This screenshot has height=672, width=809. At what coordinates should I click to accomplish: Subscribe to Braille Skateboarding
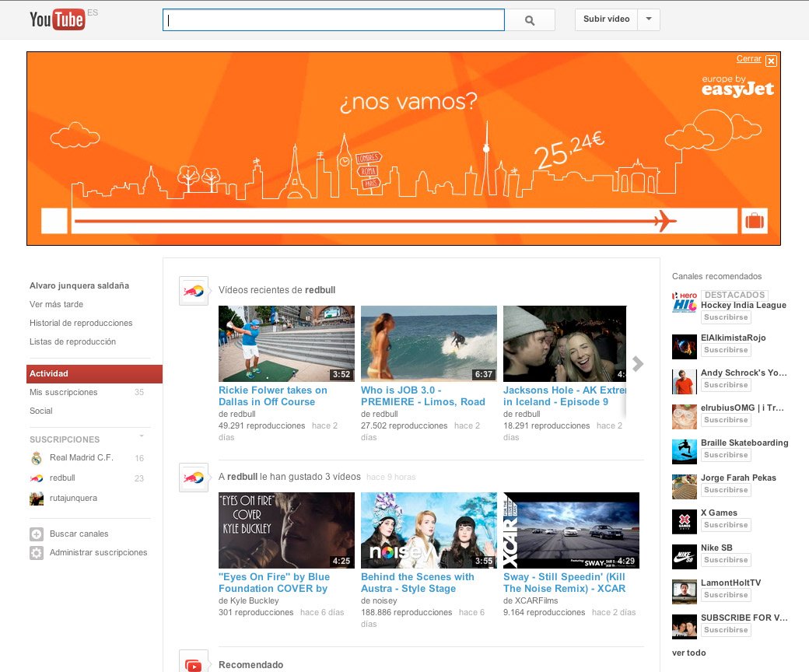click(726, 456)
